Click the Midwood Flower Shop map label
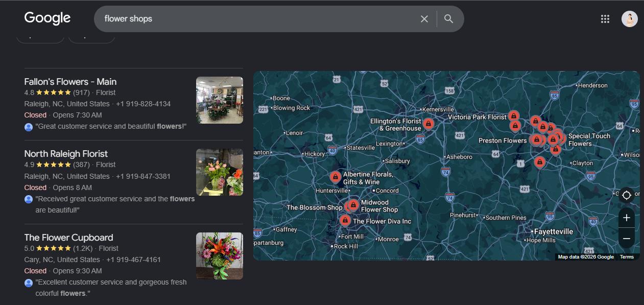 (379, 206)
